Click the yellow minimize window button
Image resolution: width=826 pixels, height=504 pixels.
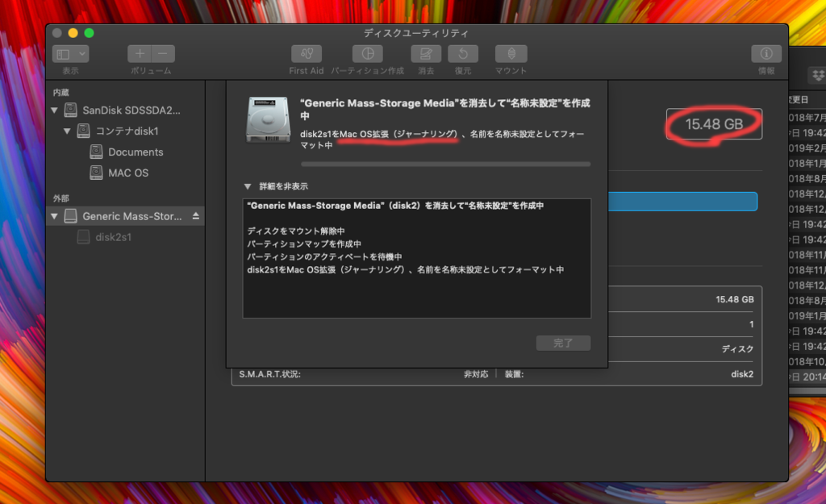tap(73, 33)
